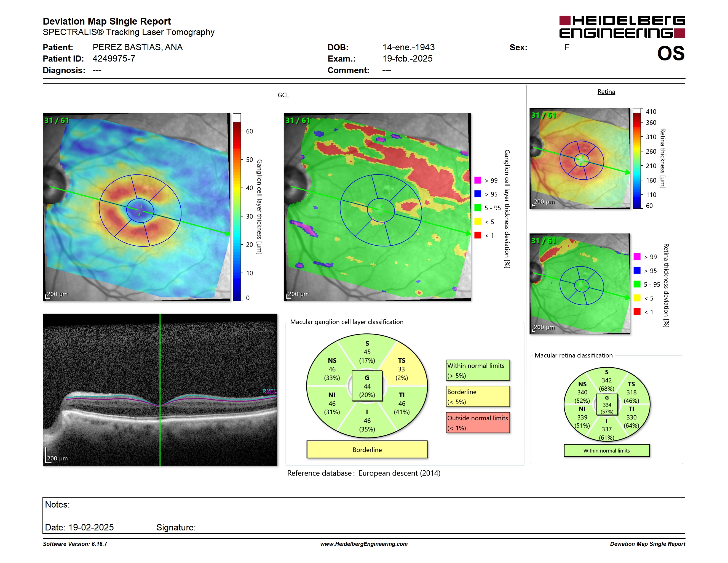Select GCL sector NI value 46 (31%)
The height and width of the screenshot is (563, 728).
pos(332,408)
